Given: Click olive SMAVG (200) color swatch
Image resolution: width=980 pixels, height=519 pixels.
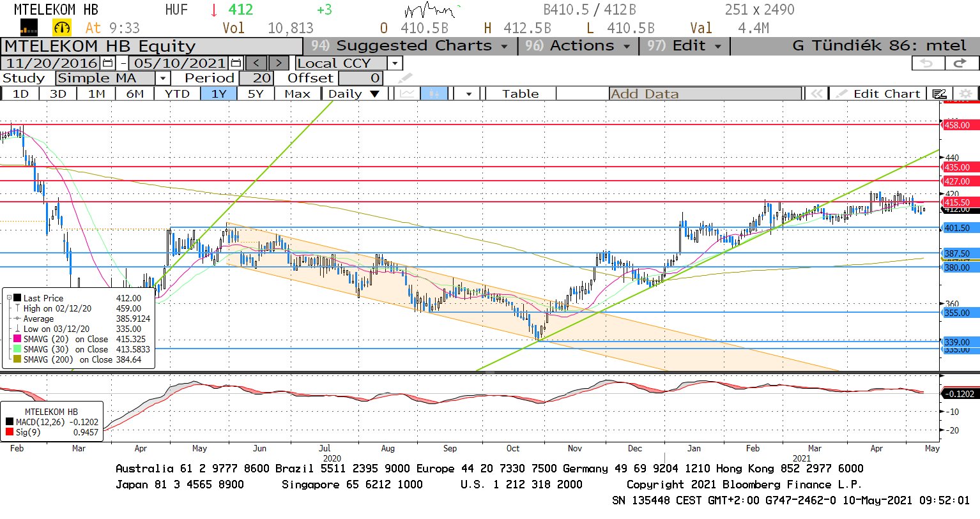Looking at the screenshot, I should pos(17,359).
